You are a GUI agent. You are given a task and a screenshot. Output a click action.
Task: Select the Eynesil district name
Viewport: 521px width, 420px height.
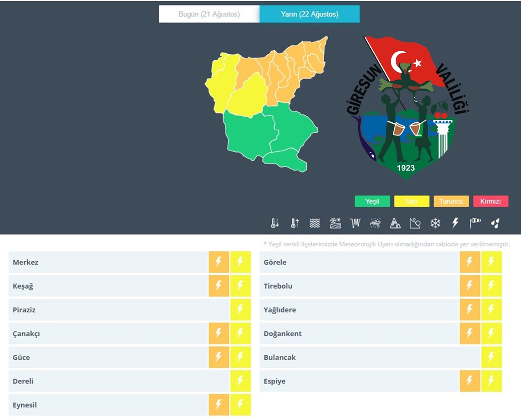(x=25, y=405)
